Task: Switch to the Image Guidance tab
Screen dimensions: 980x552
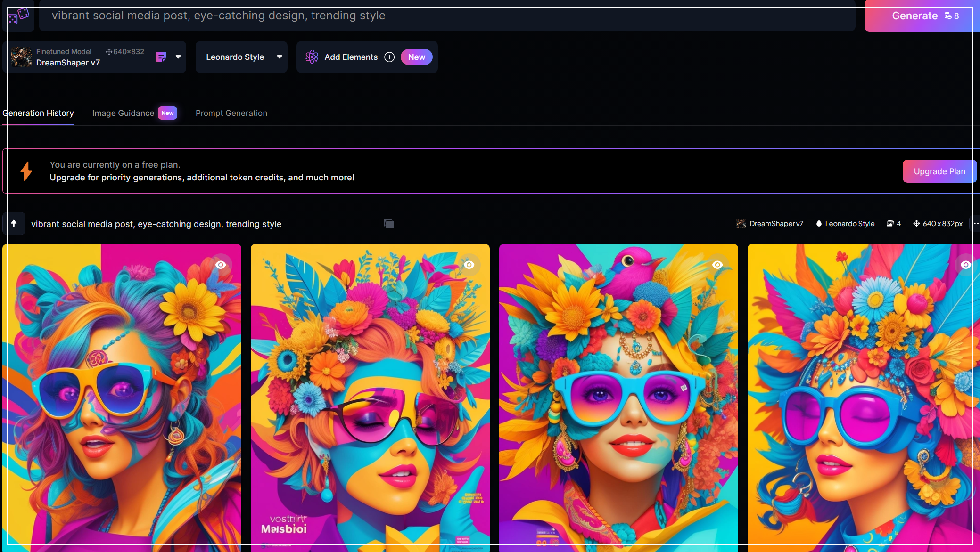Action: pos(124,113)
